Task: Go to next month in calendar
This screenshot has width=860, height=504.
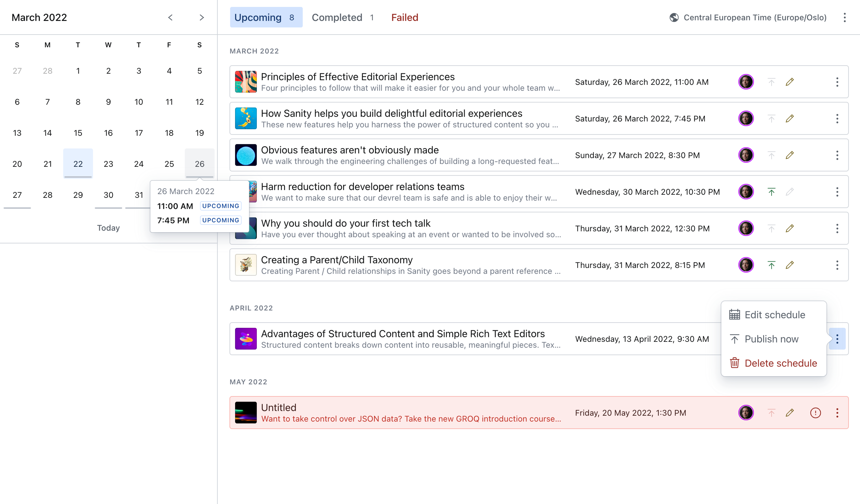Action: tap(201, 17)
